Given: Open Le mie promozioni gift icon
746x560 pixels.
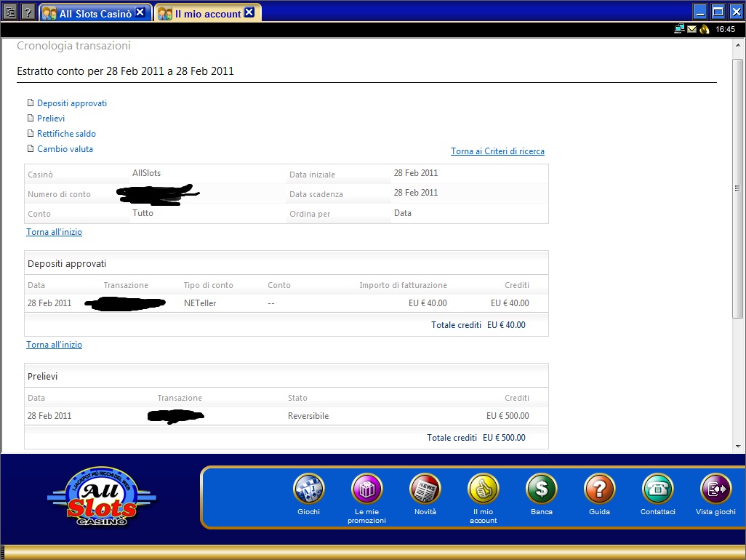Looking at the screenshot, I should click(366, 489).
